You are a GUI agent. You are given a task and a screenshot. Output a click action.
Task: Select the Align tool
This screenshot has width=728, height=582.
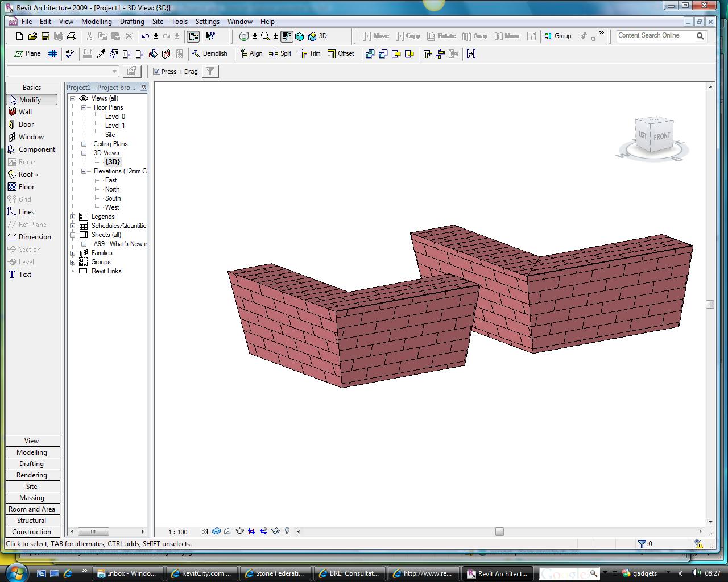pyautogui.click(x=251, y=53)
